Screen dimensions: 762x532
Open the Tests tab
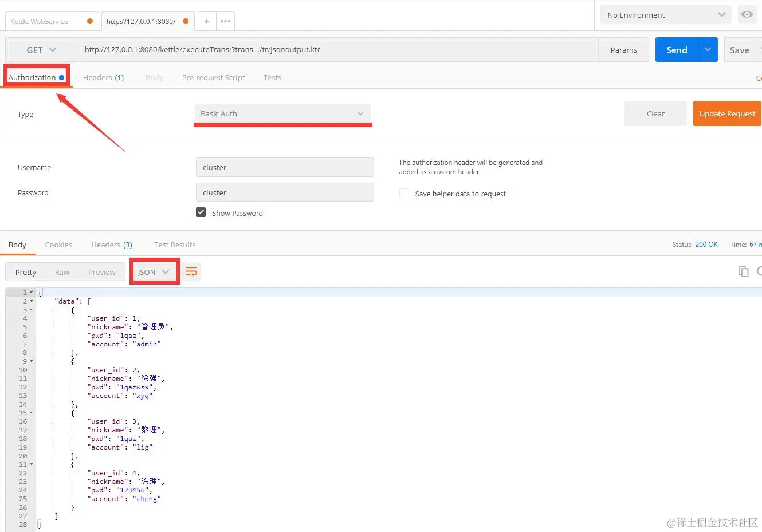coord(272,77)
